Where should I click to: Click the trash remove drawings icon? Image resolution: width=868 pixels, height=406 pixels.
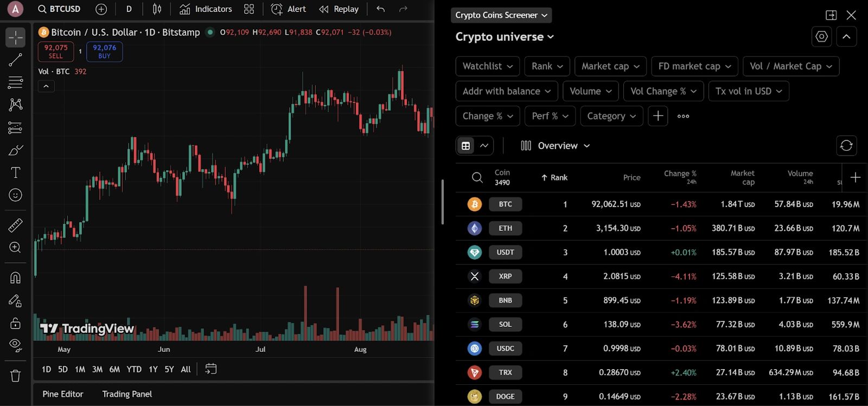coord(15,376)
